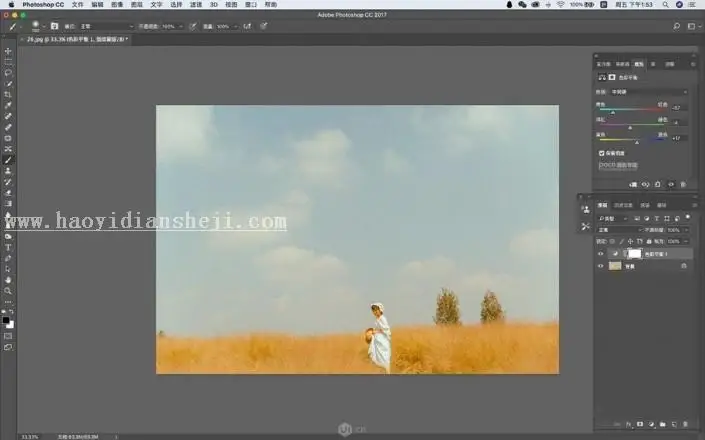Toggle airbrush build-up mode

click(247, 27)
